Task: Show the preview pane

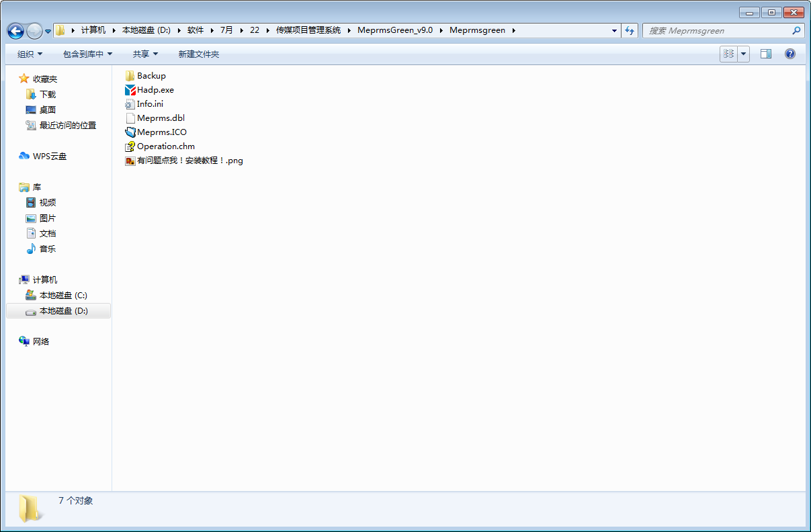Action: [766, 54]
